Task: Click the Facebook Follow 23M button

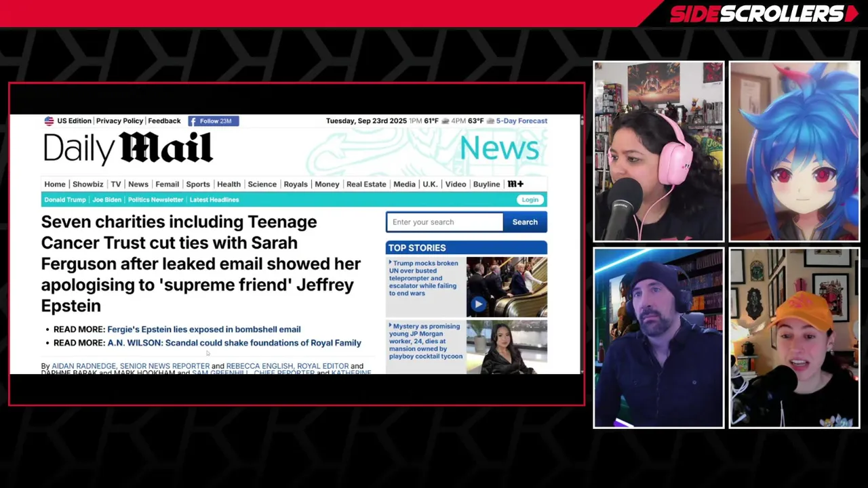Action: pyautogui.click(x=214, y=121)
